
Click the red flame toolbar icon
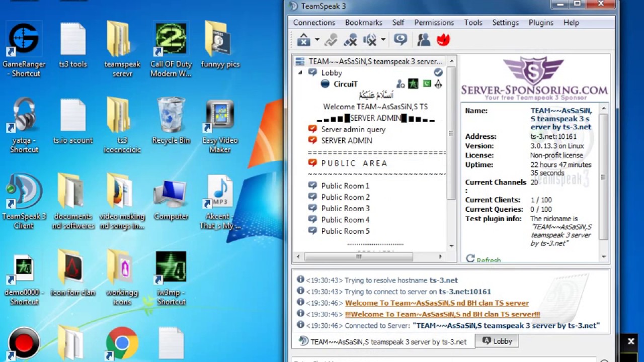tap(443, 40)
